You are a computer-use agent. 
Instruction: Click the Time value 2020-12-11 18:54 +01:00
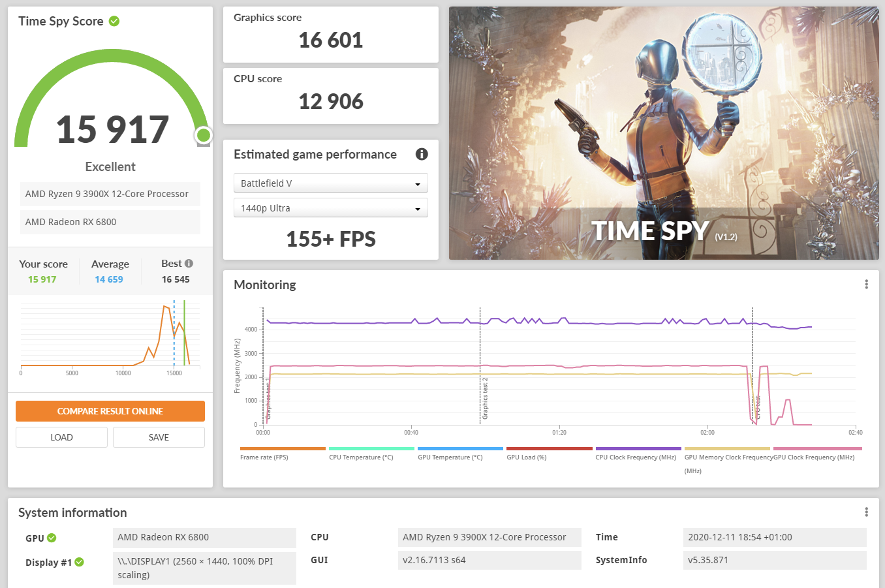point(775,538)
